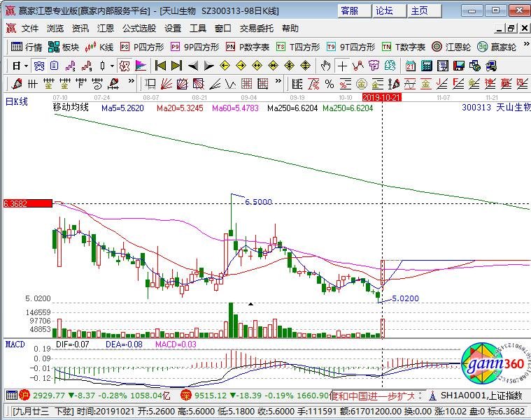Switch to K线 candlestick chart
The image size is (531, 420).
click(99, 47)
